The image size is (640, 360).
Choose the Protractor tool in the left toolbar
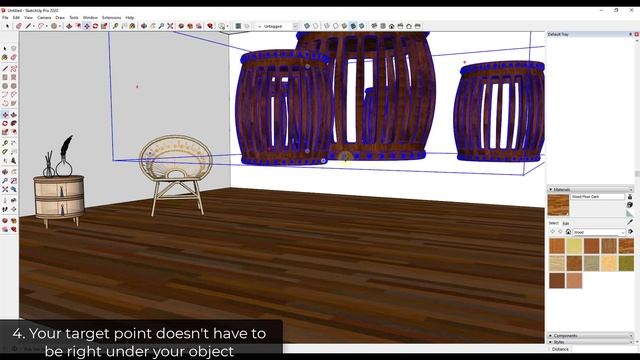tap(5, 152)
